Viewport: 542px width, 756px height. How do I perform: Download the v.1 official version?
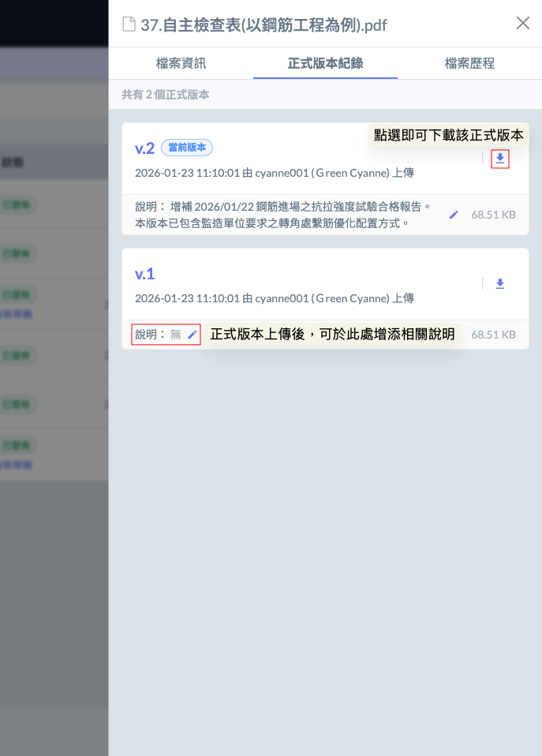(499, 284)
